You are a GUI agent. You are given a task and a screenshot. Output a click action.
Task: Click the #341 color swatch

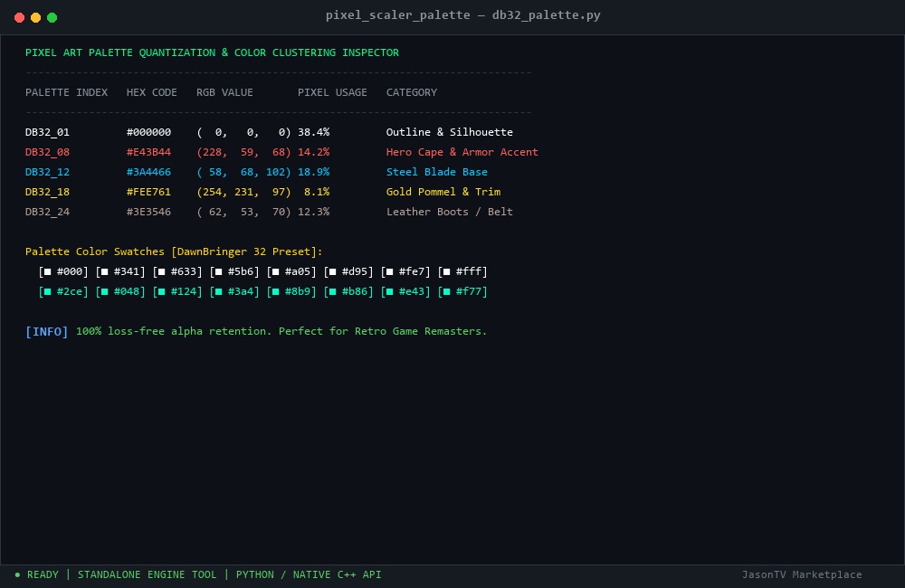(x=120, y=271)
